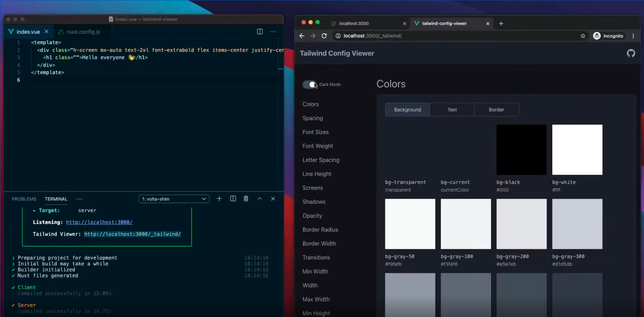Viewport: 644px width, 317px height.
Task: View site information icon in address bar
Action: [338, 36]
